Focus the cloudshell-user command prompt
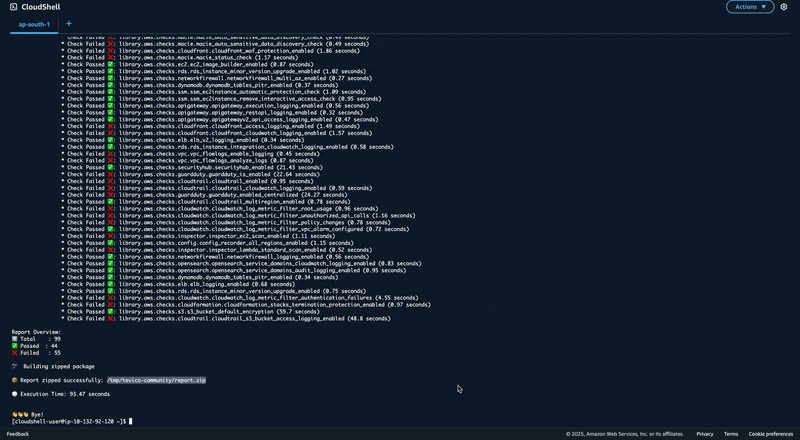 (x=70, y=422)
